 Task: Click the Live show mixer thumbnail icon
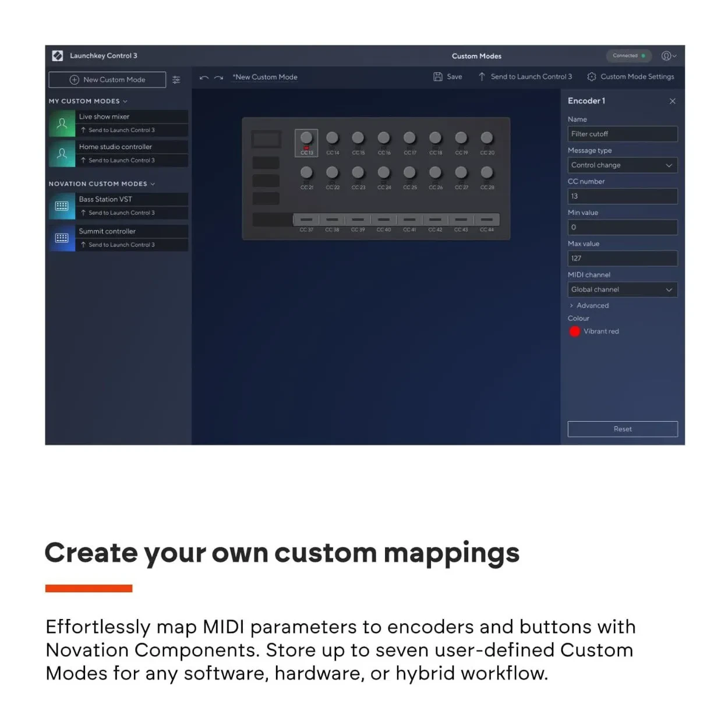pos(62,124)
